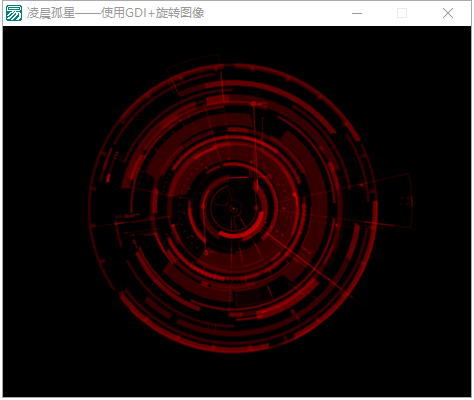This screenshot has width=474, height=400.
Task: Click the dark rectangle outline at the ring's bottom
Action: click(x=254, y=296)
